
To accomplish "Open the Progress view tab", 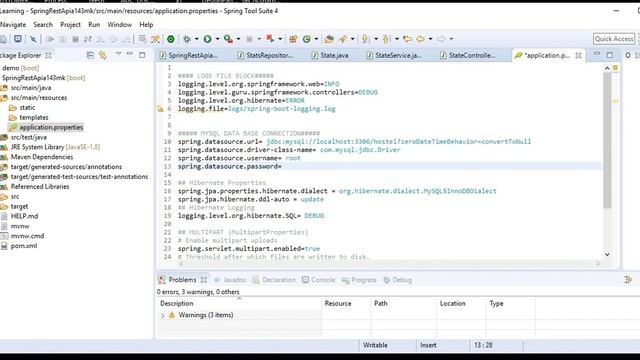I will [x=359, y=280].
